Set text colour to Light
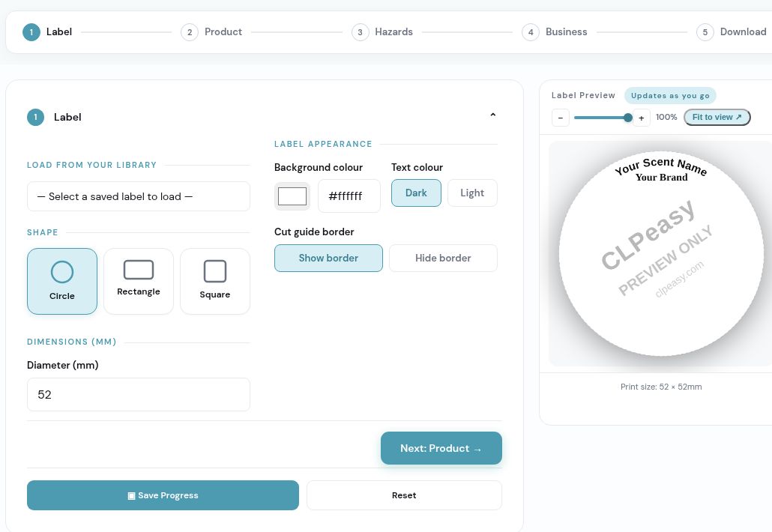The height and width of the screenshot is (532, 772). (472, 193)
